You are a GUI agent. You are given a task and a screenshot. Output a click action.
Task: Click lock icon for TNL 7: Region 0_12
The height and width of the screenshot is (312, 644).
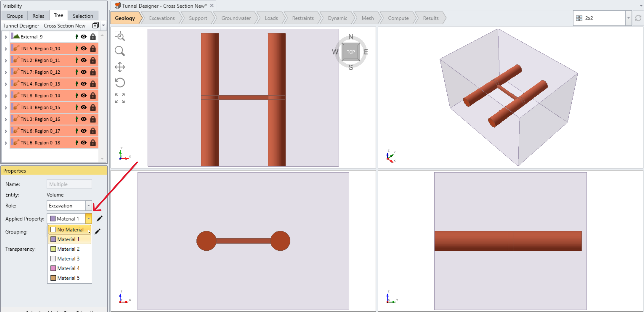click(x=93, y=72)
